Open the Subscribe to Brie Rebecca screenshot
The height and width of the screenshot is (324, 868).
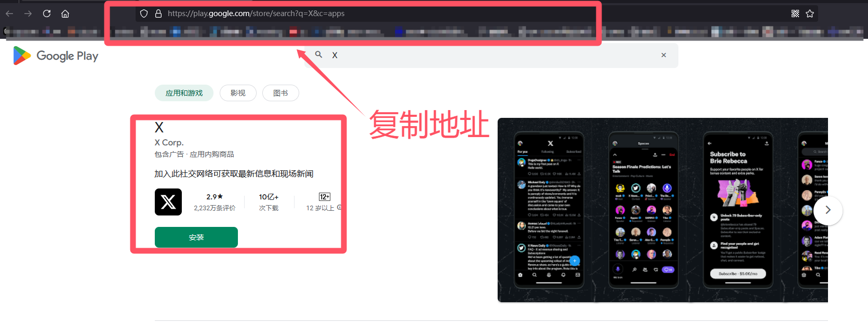[x=738, y=210]
